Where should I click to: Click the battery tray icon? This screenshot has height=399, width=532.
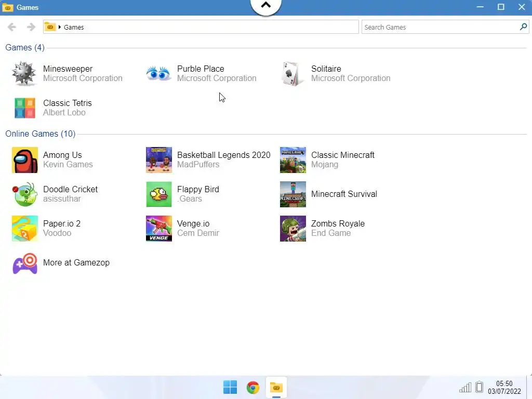click(479, 387)
